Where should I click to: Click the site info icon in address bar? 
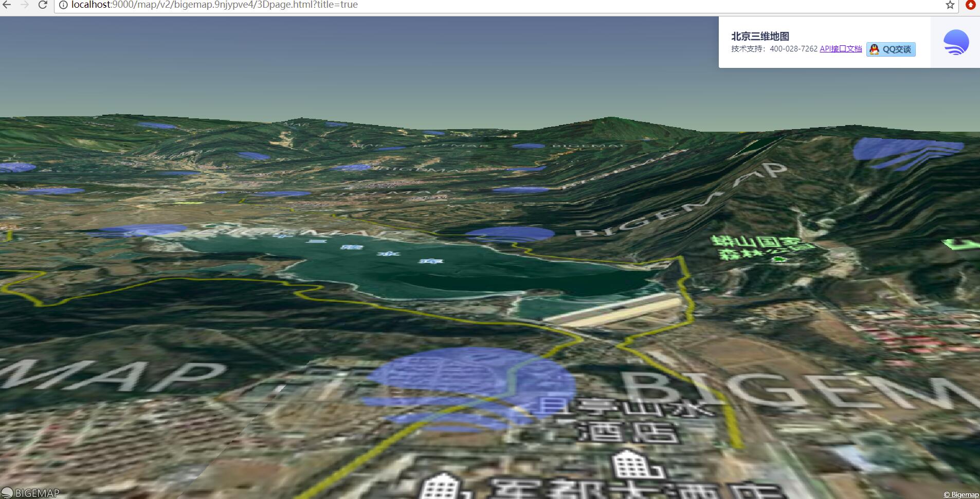(x=63, y=5)
